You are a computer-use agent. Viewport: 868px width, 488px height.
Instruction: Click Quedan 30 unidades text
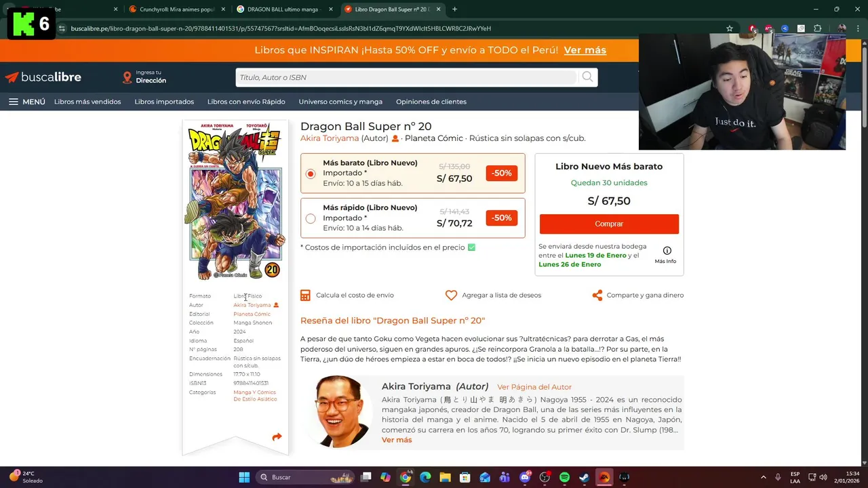[609, 183]
